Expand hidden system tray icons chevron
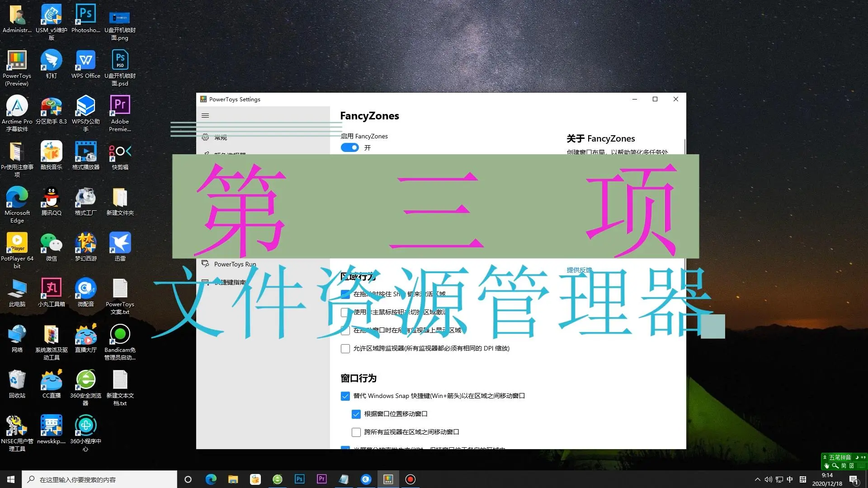The image size is (868, 488). (x=757, y=479)
